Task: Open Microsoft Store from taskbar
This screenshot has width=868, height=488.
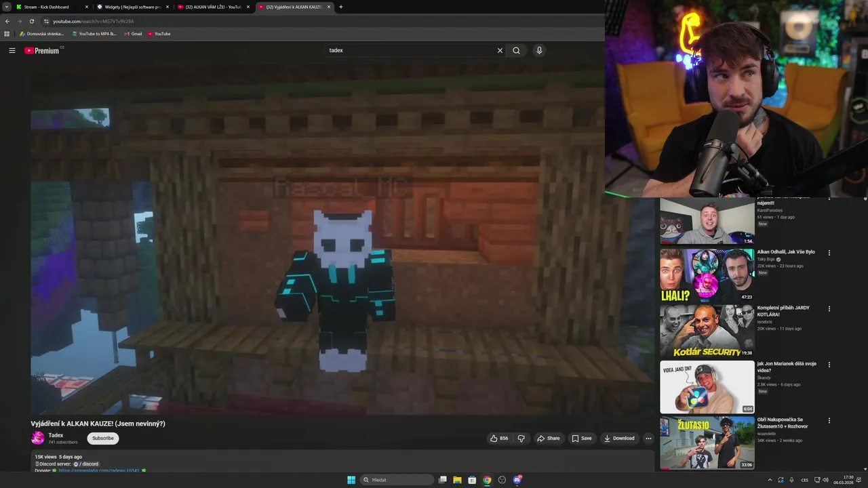Action: pos(472,480)
